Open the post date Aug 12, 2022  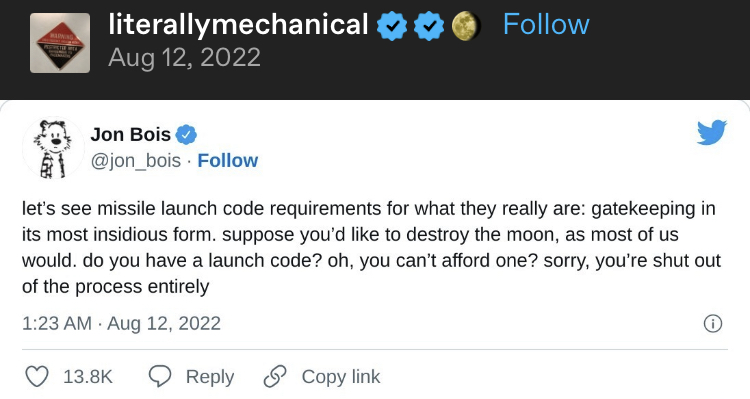point(184,58)
